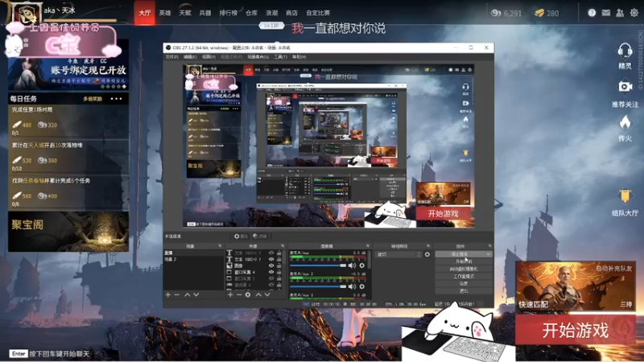The image size is (644, 362).
Task: Open settings gear for 麦克风/Aux mixer channel
Action: (361, 265)
